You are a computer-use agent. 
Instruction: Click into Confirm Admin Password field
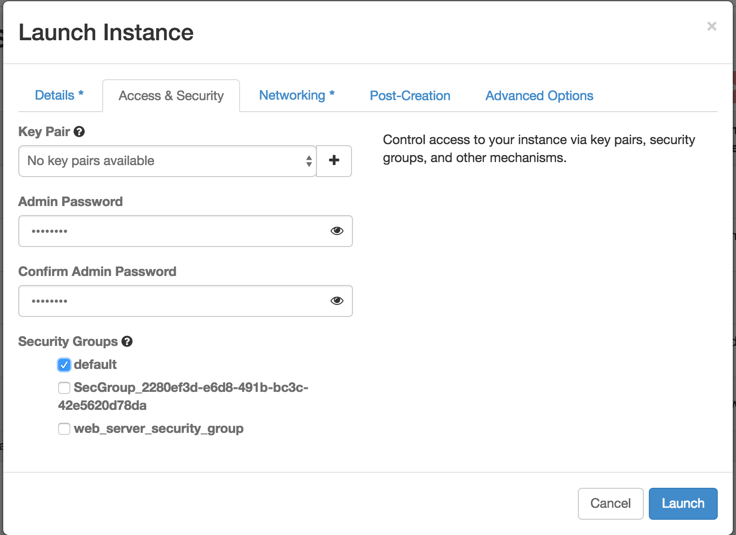click(x=170, y=301)
